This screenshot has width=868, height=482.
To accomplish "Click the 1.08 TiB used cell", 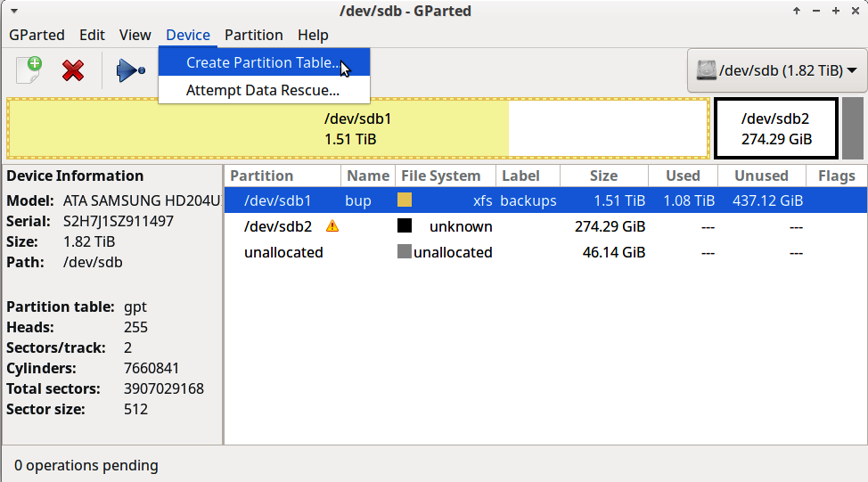I will pos(689,200).
